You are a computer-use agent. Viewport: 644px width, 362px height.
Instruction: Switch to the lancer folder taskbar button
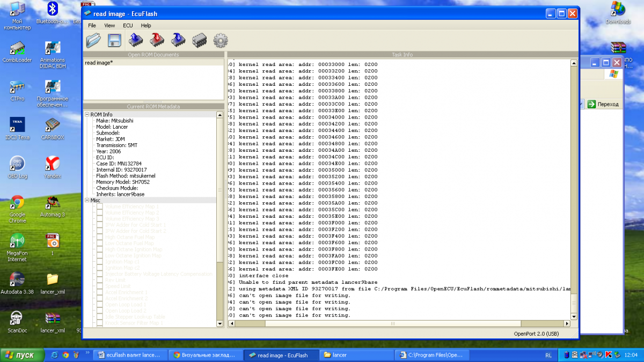click(355, 355)
